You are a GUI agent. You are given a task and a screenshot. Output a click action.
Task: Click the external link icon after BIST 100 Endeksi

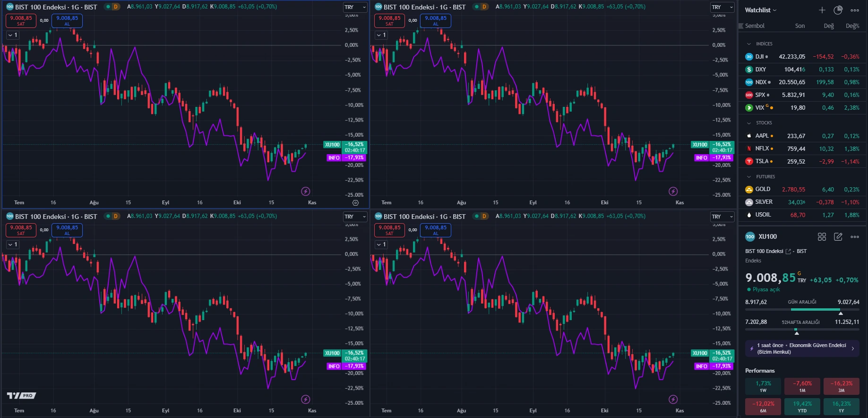(788, 252)
